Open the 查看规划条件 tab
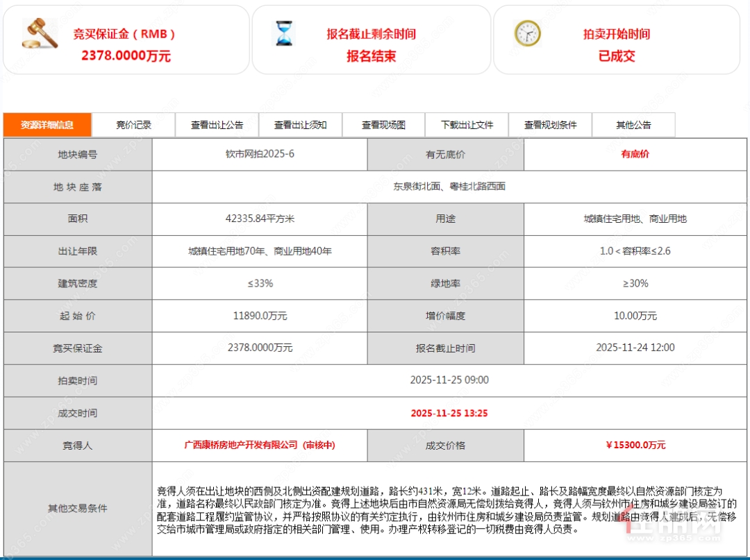750x560 pixels. pos(550,125)
